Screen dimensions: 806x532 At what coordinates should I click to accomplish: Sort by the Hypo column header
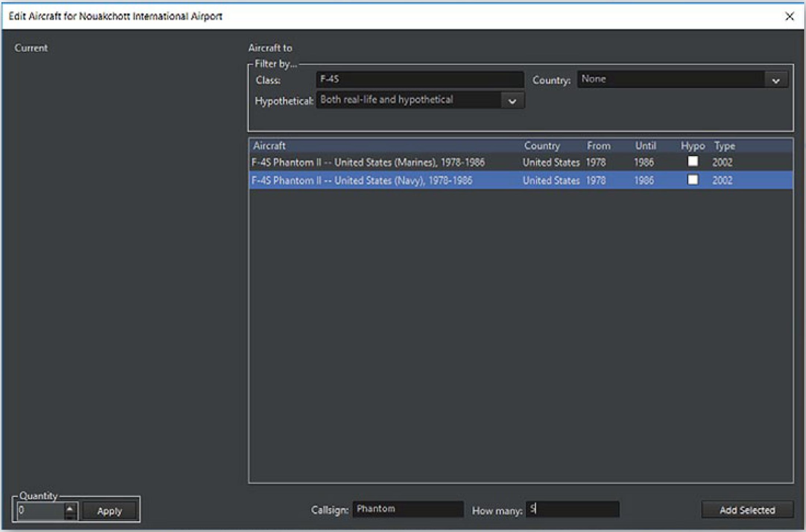tap(692, 146)
